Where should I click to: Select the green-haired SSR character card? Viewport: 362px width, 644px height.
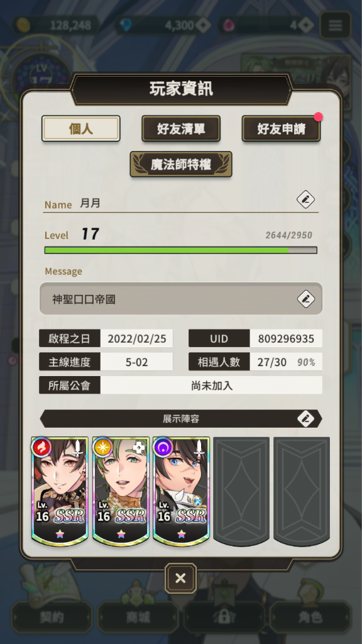[x=121, y=491]
